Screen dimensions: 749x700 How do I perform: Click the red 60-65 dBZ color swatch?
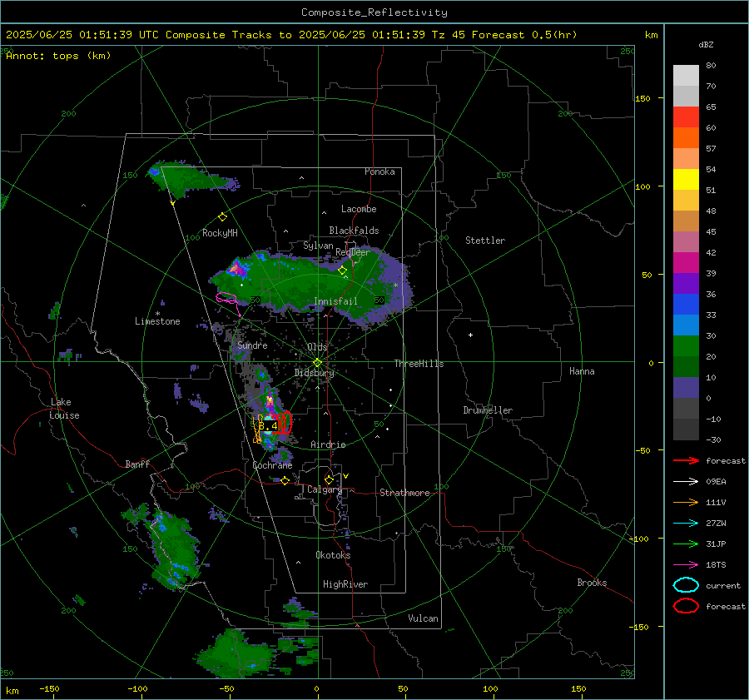point(686,117)
